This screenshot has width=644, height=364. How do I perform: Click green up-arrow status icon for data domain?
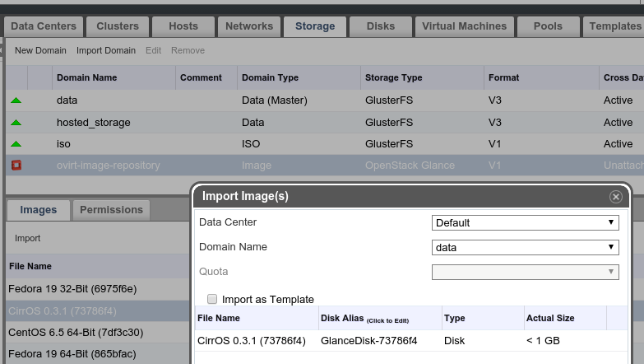(16, 100)
